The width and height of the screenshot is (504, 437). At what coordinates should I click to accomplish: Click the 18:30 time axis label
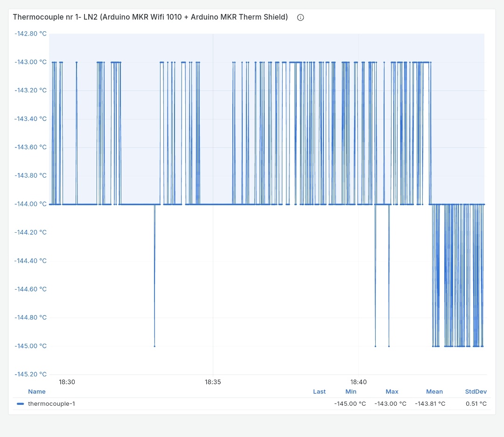click(67, 382)
